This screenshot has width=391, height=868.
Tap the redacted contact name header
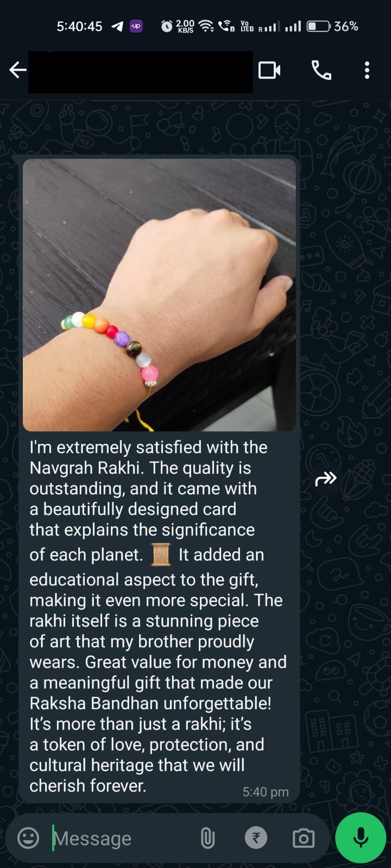(140, 72)
